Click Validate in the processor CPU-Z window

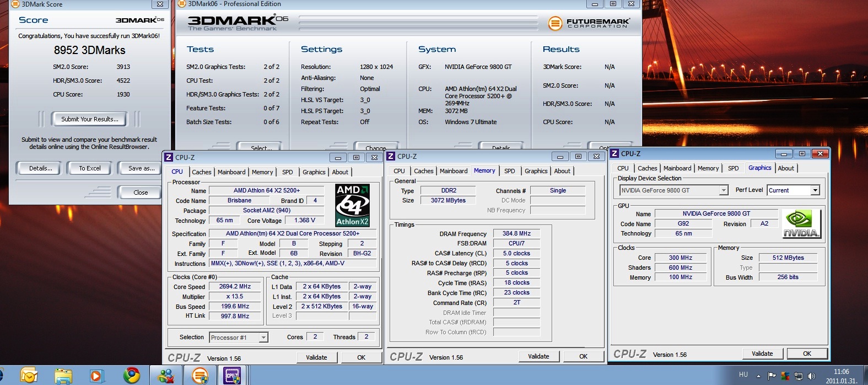tap(316, 357)
